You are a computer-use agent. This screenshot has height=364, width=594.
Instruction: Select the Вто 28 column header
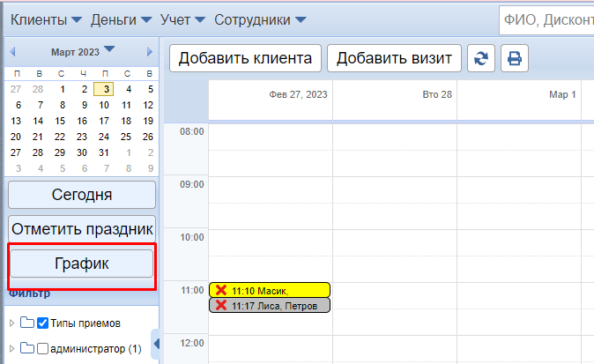pyautogui.click(x=395, y=100)
